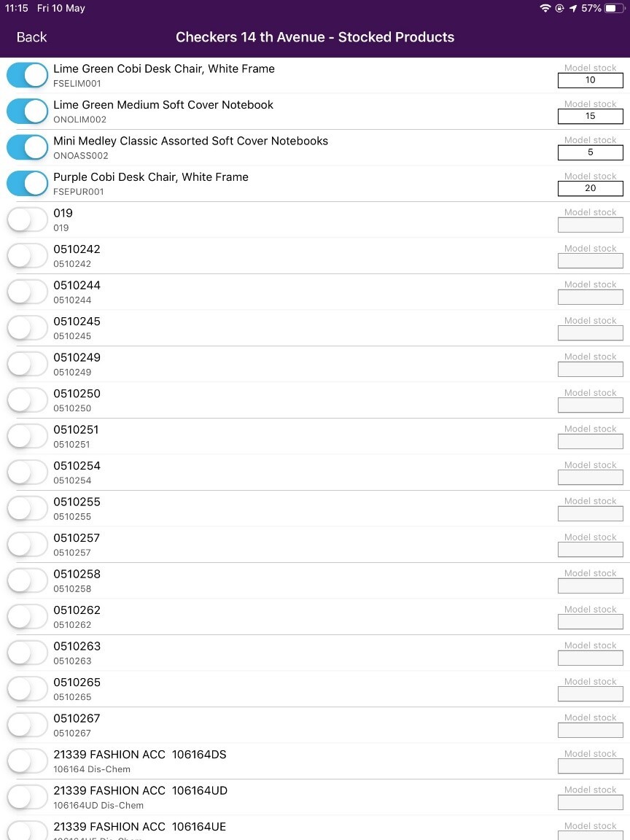Tap the 21339 FASHION ACC 106164UD row
Image resolution: width=630 pixels, height=840 pixels.
point(292,797)
